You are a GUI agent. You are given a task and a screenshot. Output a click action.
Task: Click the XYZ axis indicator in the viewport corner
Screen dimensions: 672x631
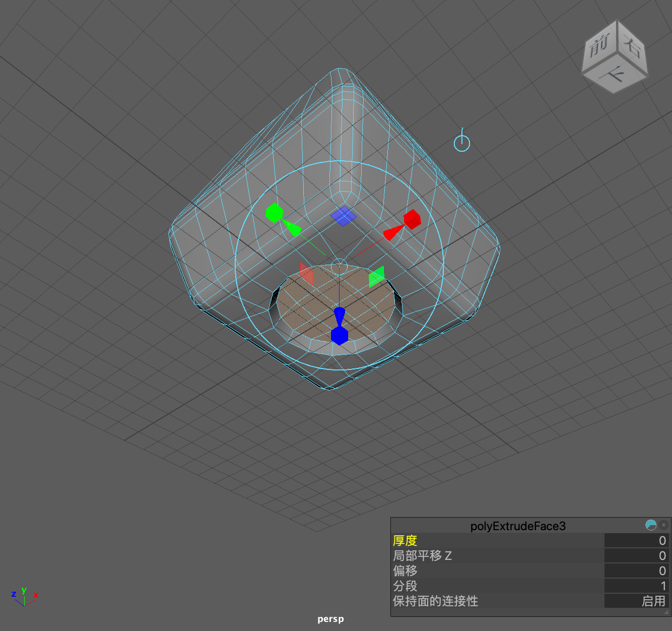pyautogui.click(x=25, y=597)
